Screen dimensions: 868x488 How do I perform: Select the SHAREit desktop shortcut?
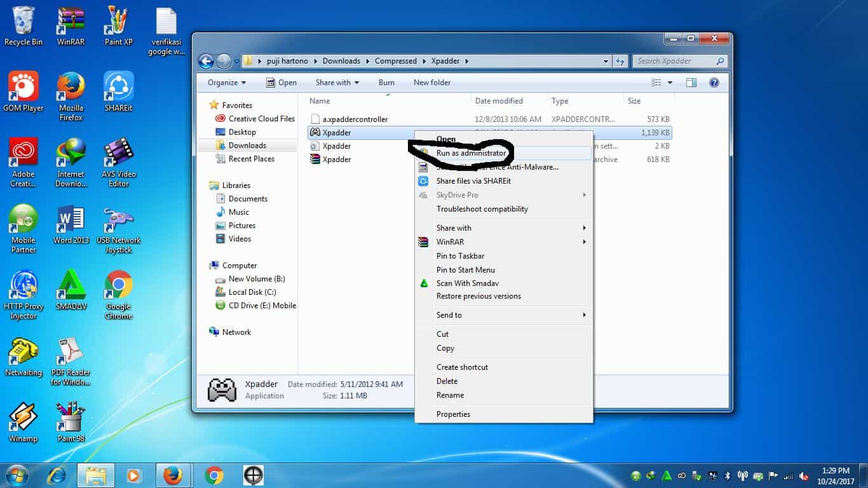[x=118, y=91]
